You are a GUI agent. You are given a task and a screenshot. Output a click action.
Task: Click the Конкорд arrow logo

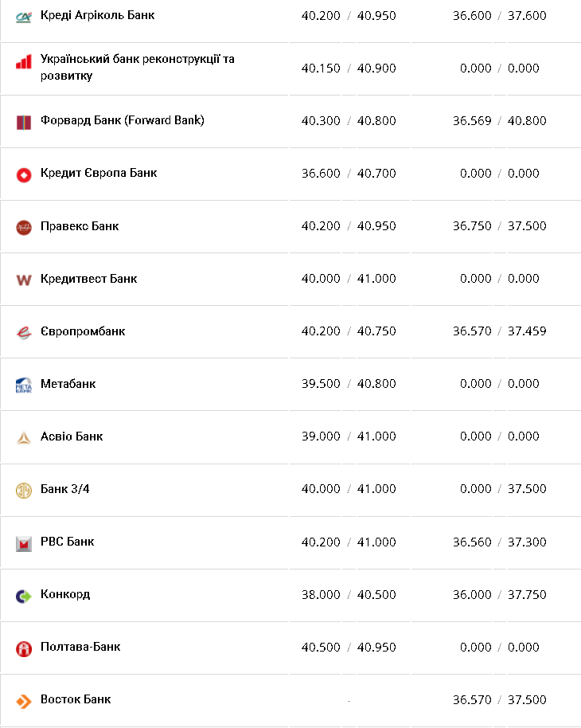23,595
